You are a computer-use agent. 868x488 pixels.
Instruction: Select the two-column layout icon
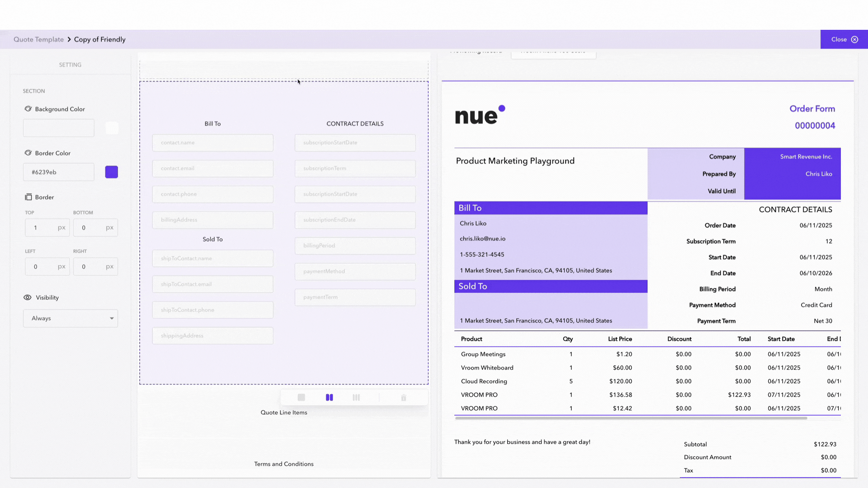point(329,398)
